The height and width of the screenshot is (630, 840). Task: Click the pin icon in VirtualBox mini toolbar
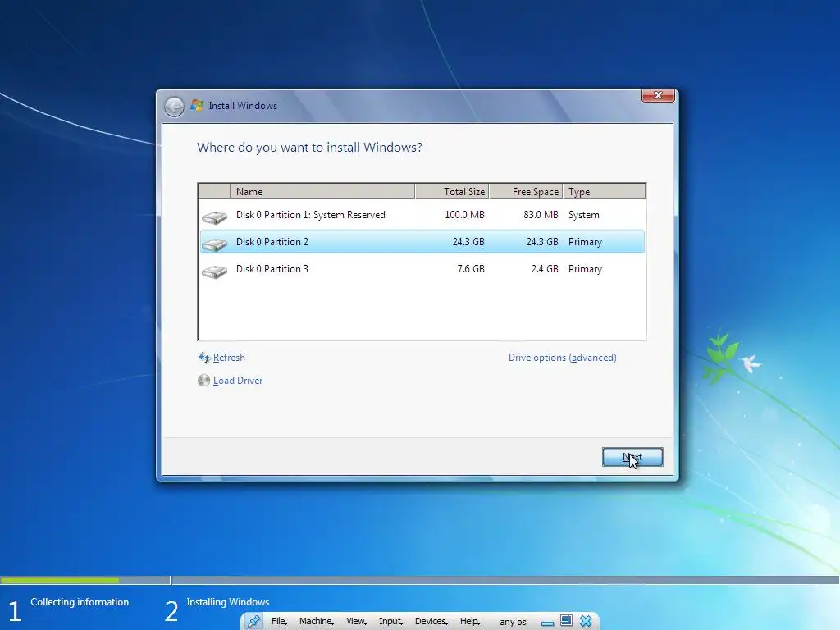point(254,622)
